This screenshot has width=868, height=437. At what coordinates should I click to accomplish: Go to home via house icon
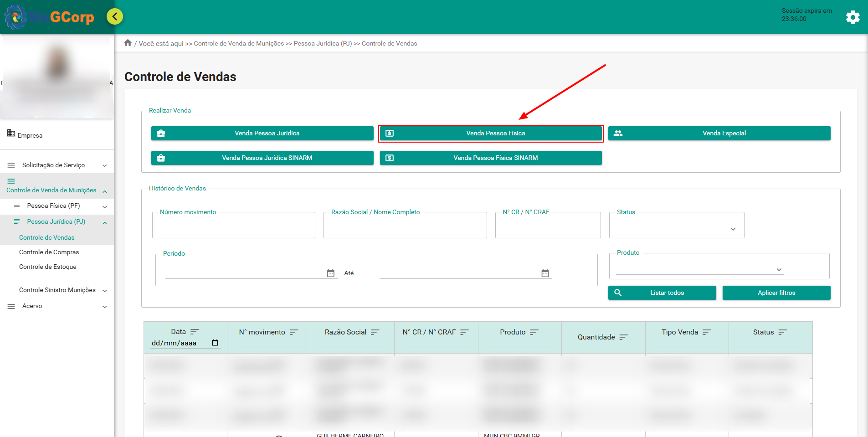pyautogui.click(x=128, y=43)
